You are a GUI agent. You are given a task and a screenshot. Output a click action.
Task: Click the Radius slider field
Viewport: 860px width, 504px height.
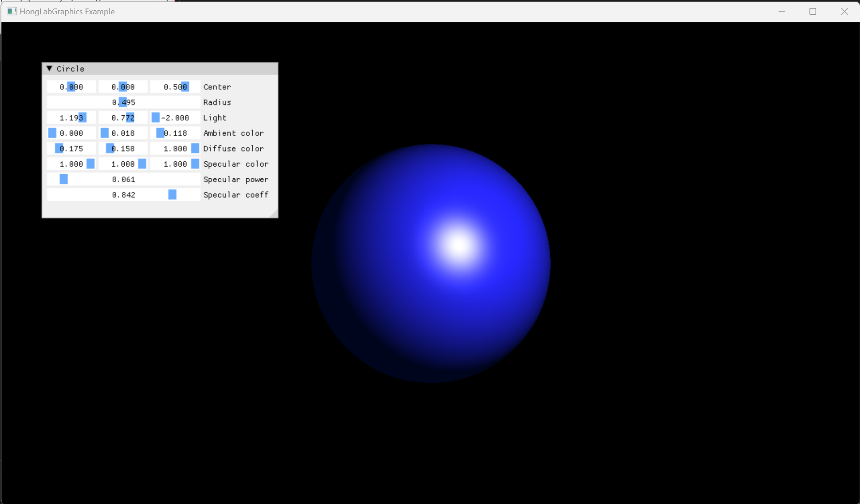(x=123, y=102)
